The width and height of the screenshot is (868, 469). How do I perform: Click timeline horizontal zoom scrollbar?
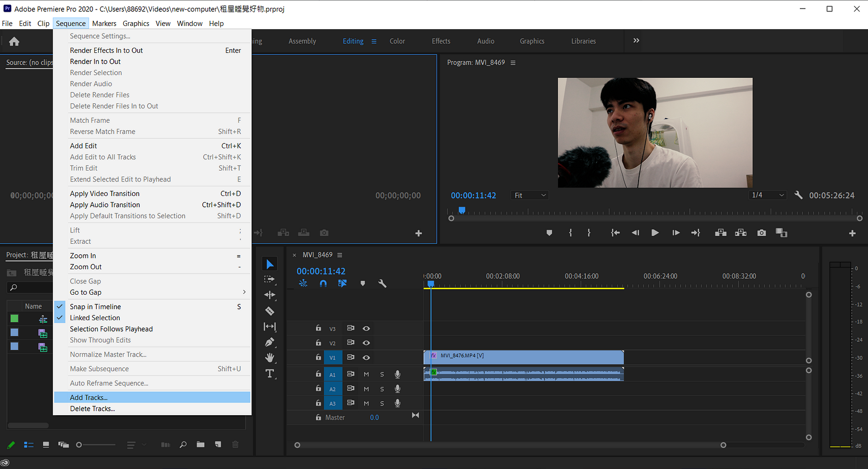[510, 445]
